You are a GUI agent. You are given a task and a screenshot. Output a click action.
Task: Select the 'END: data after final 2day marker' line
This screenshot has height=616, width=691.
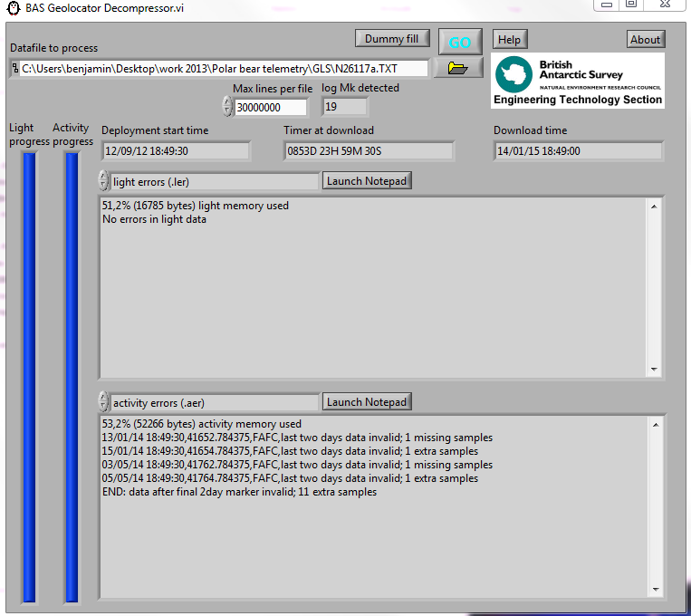tap(239, 492)
